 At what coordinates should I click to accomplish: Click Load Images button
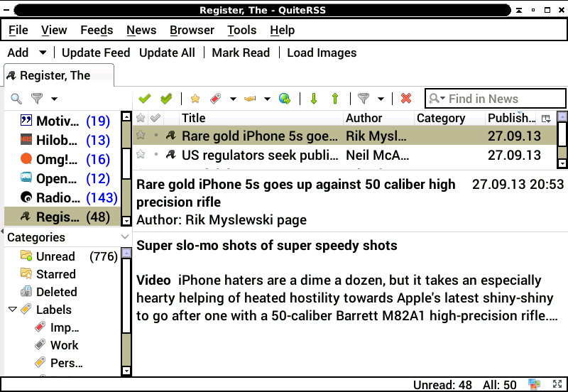click(x=322, y=53)
